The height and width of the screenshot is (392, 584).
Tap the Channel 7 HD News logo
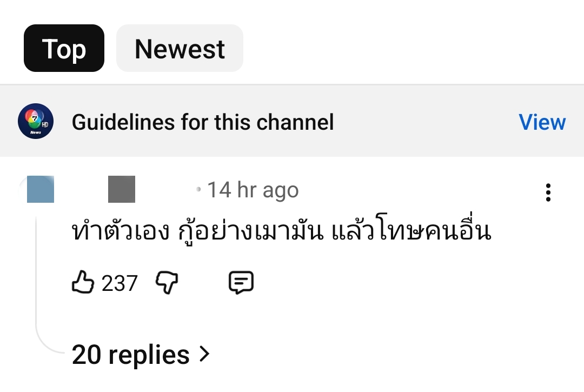[x=36, y=122]
